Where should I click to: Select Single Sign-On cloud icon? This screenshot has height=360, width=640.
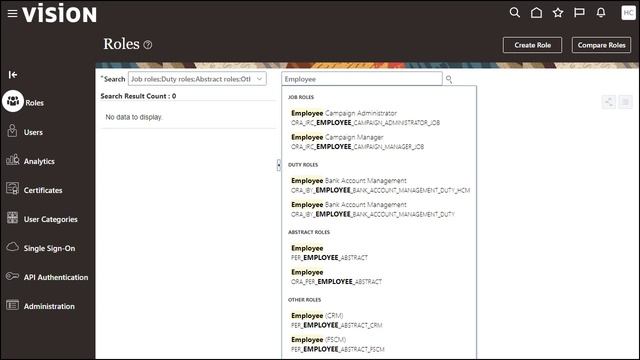click(x=12, y=247)
